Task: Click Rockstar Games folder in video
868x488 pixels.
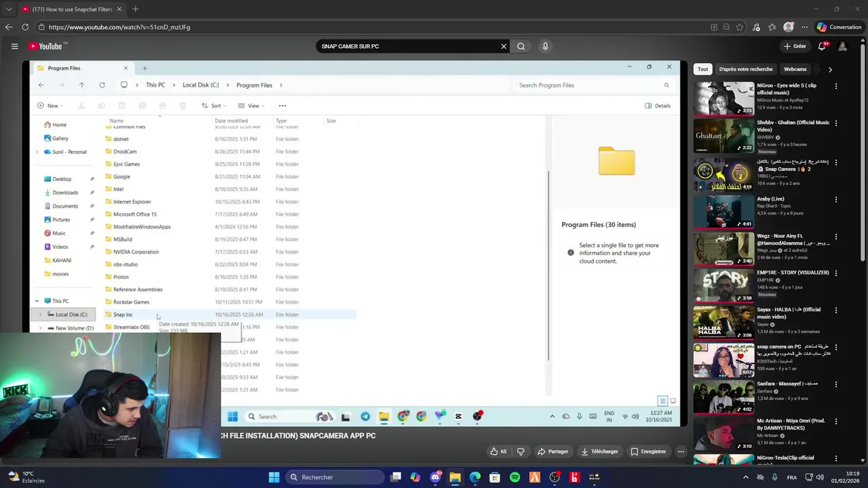Action: (x=131, y=302)
